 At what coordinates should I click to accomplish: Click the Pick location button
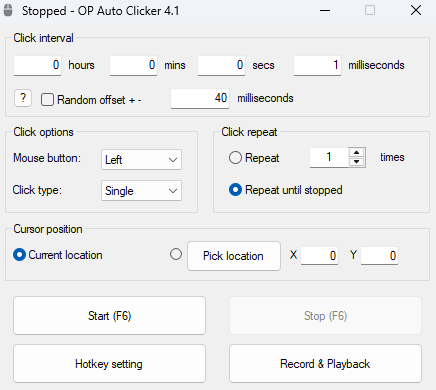coord(234,256)
